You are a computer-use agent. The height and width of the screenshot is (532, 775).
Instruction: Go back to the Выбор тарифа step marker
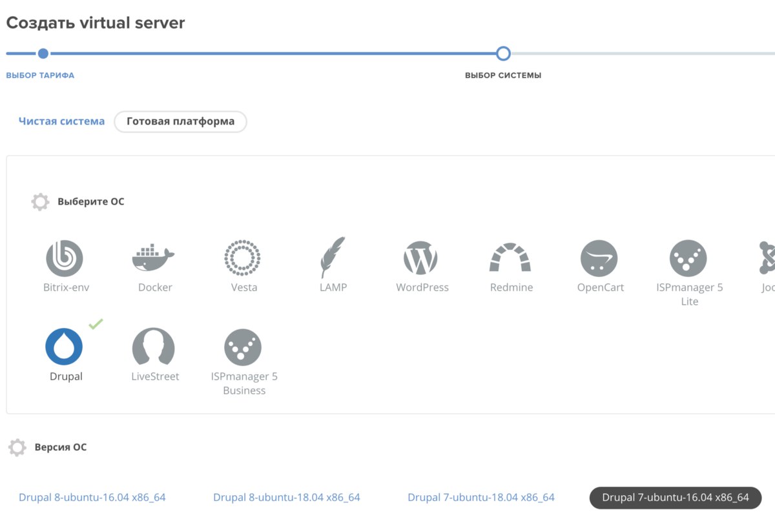(x=43, y=54)
